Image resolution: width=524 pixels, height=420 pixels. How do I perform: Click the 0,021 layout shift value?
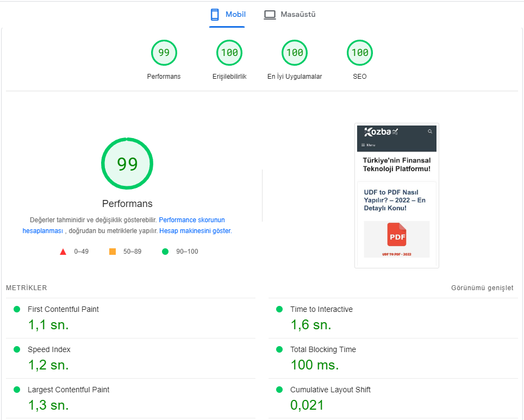pyautogui.click(x=307, y=405)
